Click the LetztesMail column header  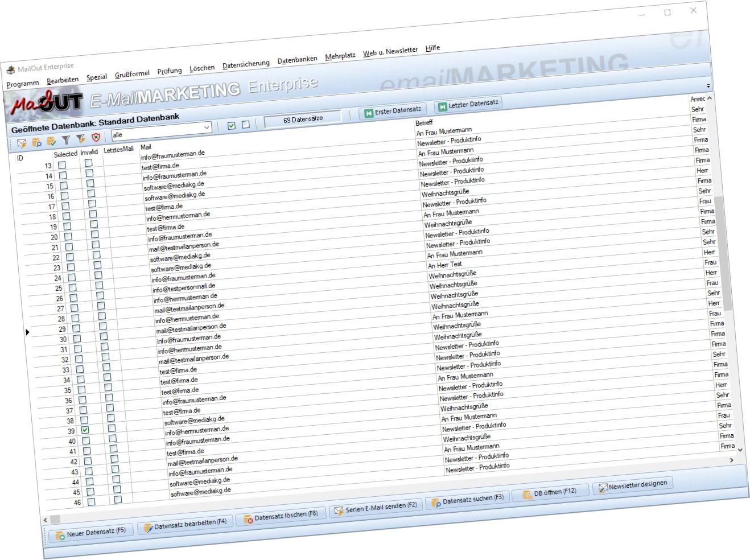pyautogui.click(x=118, y=149)
